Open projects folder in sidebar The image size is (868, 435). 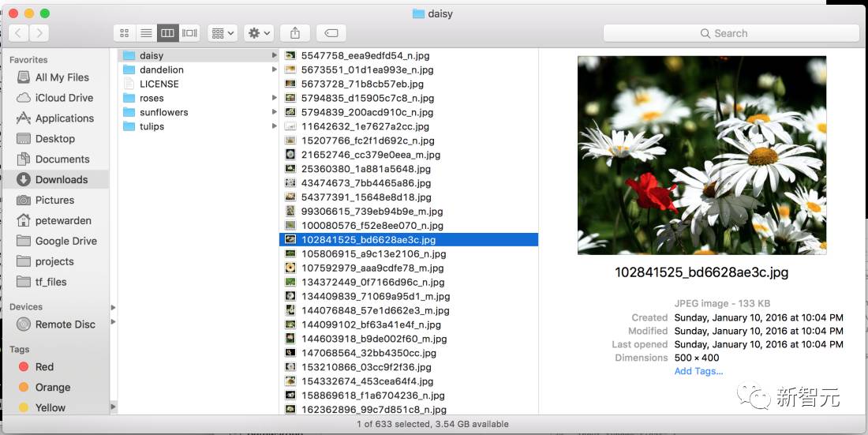(56, 261)
